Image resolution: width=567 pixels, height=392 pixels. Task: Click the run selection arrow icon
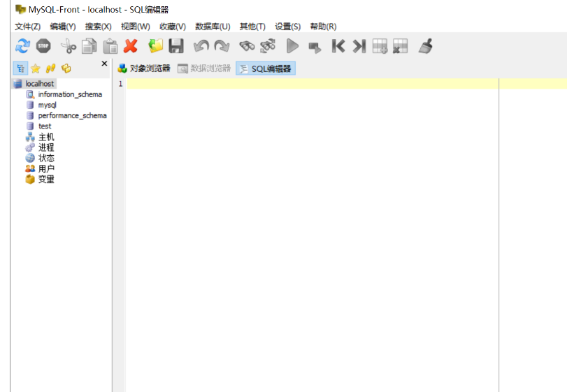coord(314,48)
